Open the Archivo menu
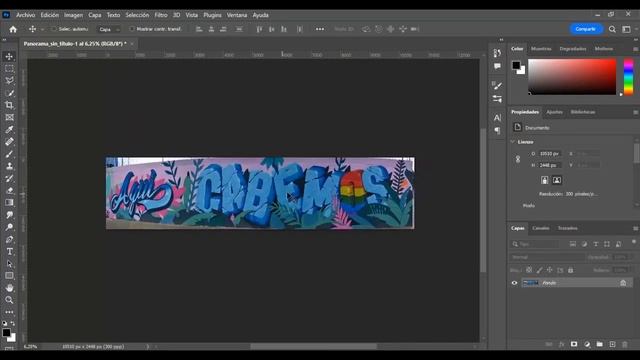Image resolution: width=640 pixels, height=360 pixels. click(x=25, y=15)
